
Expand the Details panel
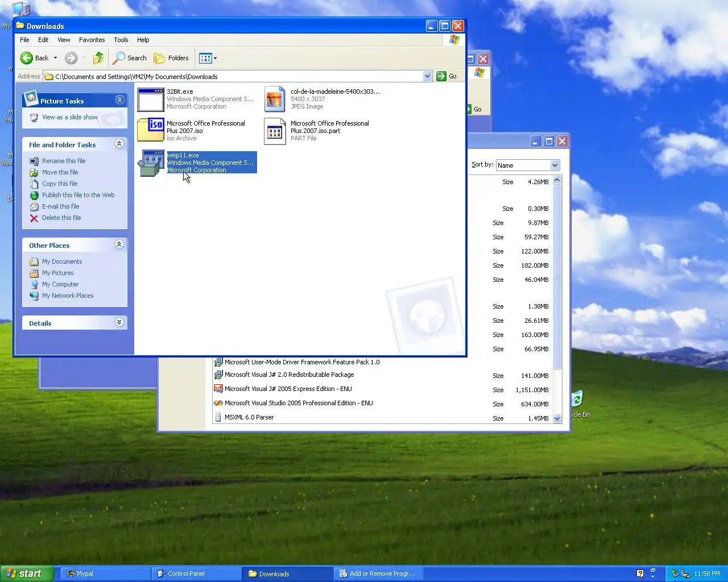click(119, 322)
